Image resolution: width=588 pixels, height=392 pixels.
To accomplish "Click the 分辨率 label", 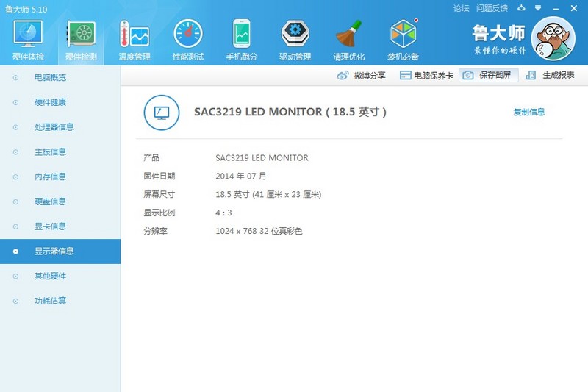I will [x=155, y=231].
